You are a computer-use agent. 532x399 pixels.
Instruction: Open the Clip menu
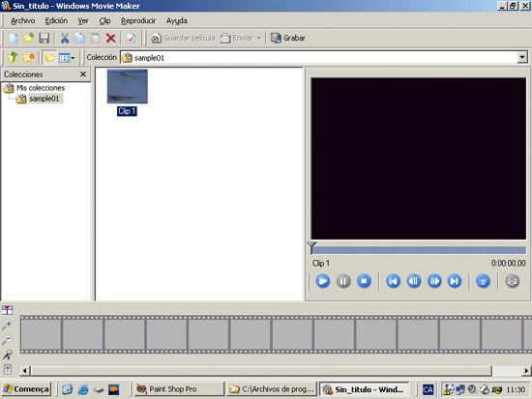tap(104, 20)
